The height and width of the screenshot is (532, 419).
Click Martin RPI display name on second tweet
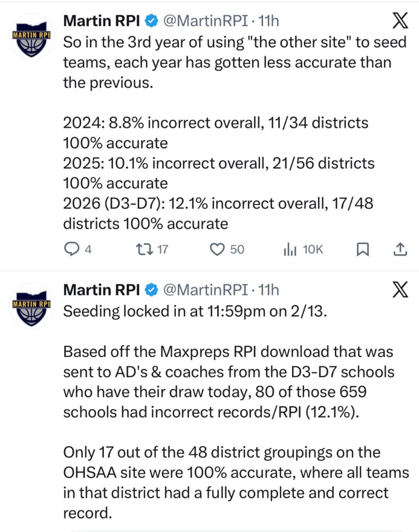coord(102,290)
